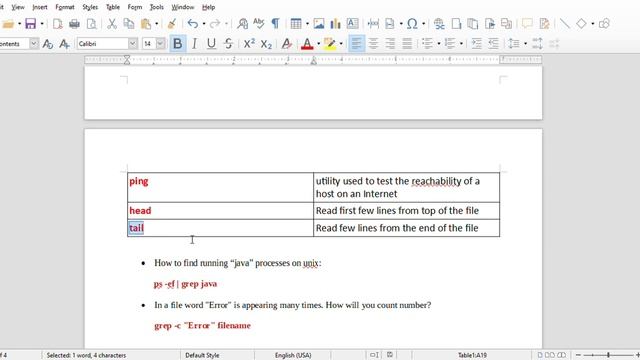Viewport: 640px width, 360px height.
Task: Select the diamond basic shape tool
Action: click(x=581, y=24)
